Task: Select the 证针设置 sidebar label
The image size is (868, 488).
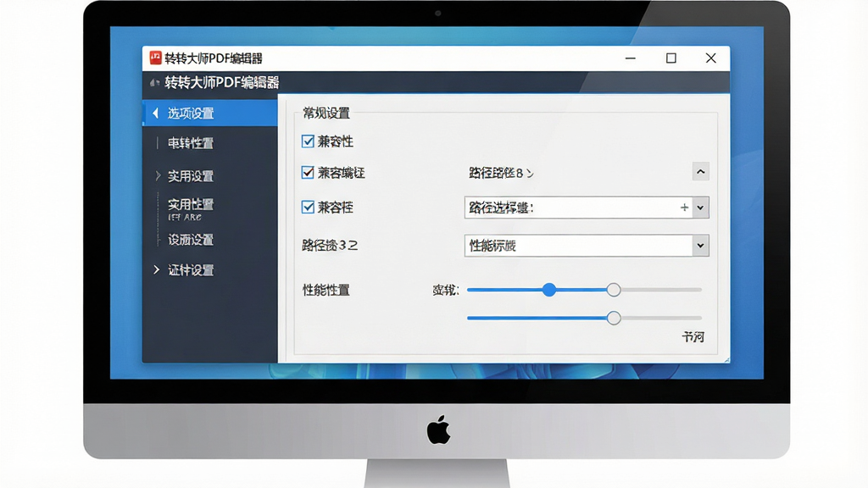Action: tap(191, 270)
